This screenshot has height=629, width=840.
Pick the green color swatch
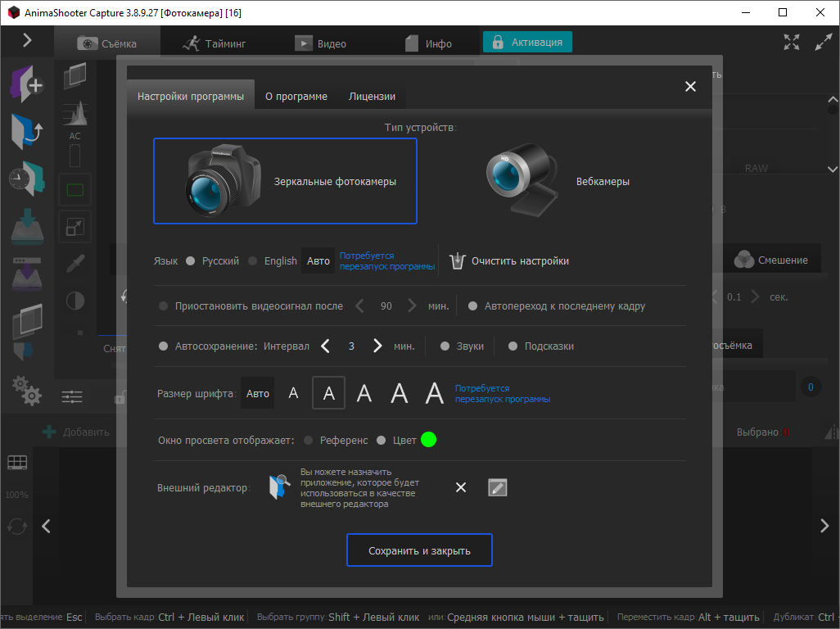tap(428, 440)
